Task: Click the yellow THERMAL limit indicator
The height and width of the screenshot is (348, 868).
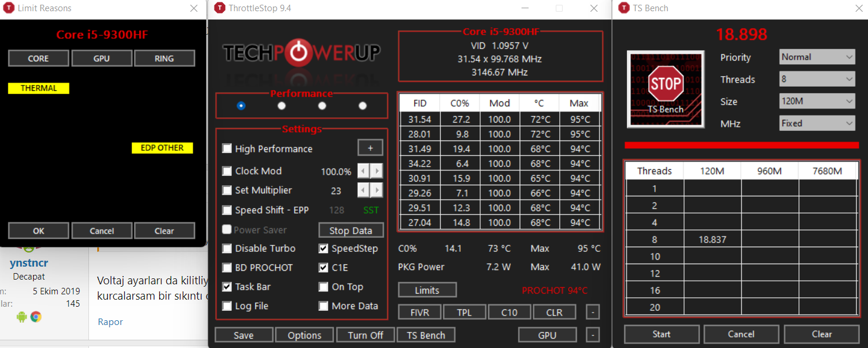Action: click(x=38, y=88)
